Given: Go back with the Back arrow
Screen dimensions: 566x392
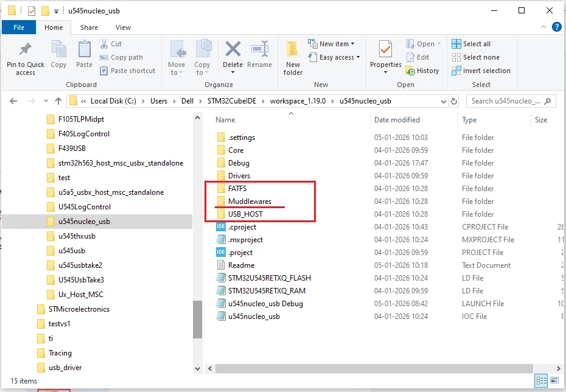Looking at the screenshot, I should pyautogui.click(x=14, y=101).
